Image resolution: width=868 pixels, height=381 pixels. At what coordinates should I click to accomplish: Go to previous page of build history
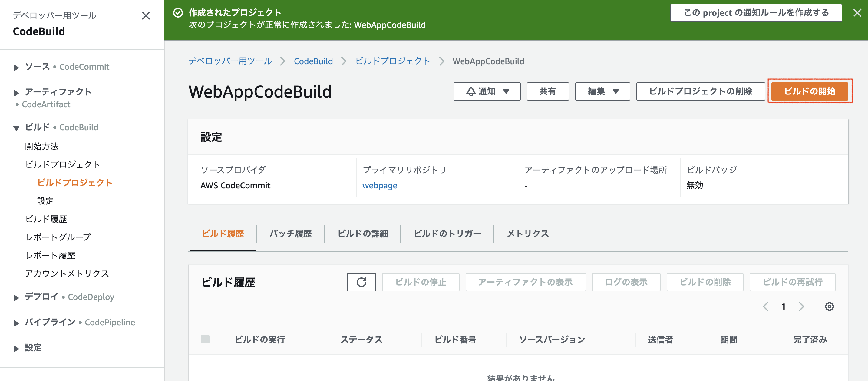point(766,306)
